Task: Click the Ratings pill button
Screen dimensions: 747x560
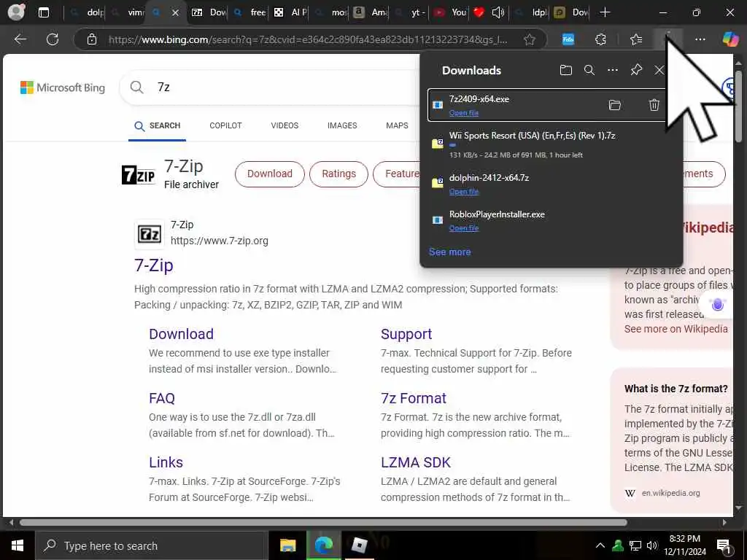Action: coord(338,174)
